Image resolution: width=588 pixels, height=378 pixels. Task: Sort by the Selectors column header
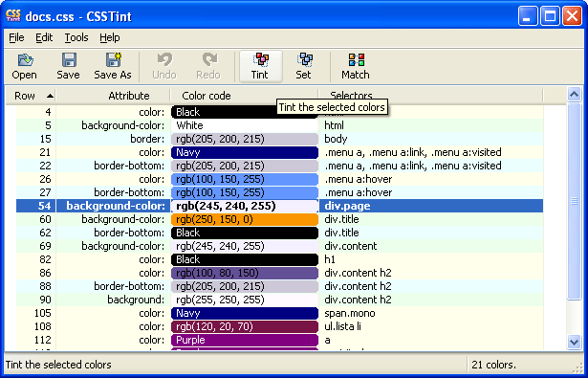pyautogui.click(x=430, y=96)
